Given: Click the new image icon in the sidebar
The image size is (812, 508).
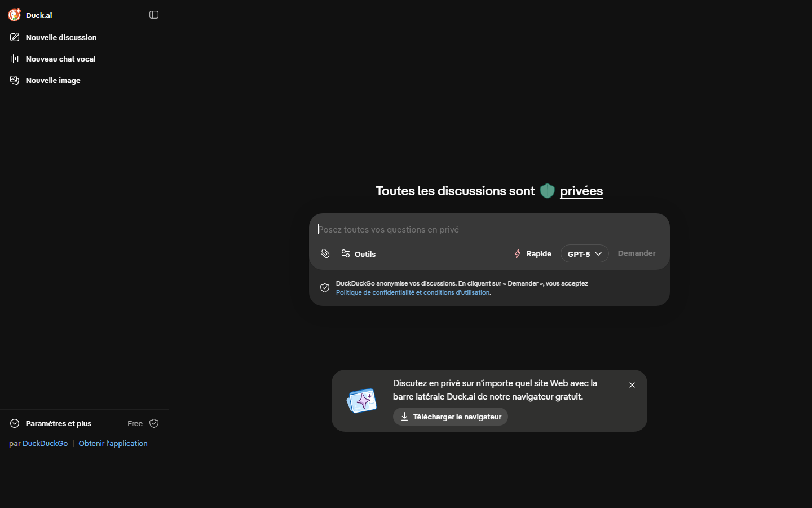Looking at the screenshot, I should (x=15, y=80).
